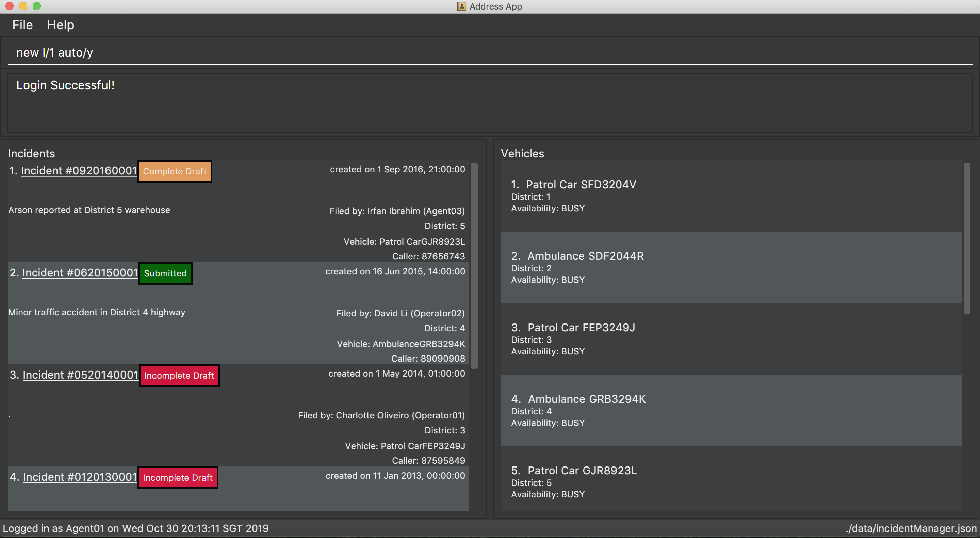
Task: Click 'Vehicle: Patrol CarFEP3249J' text
Action: (x=405, y=446)
